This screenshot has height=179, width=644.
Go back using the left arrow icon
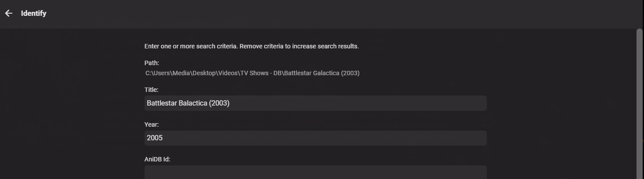9,13
